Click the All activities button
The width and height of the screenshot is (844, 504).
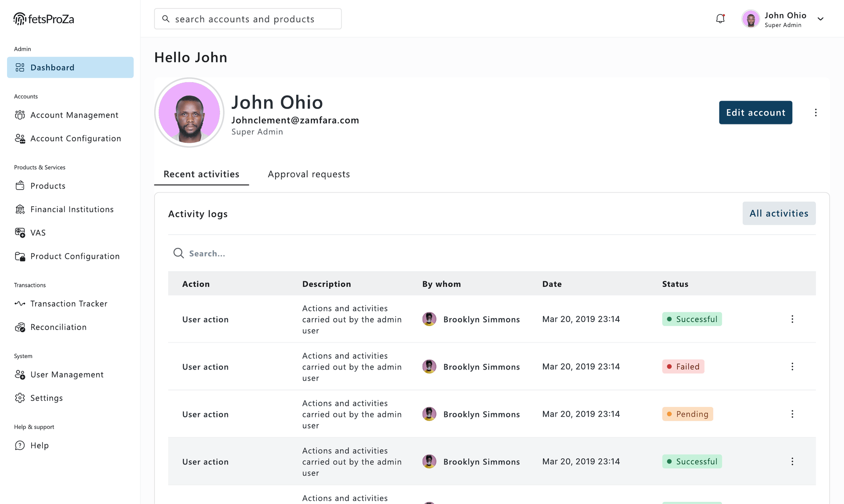(x=779, y=213)
